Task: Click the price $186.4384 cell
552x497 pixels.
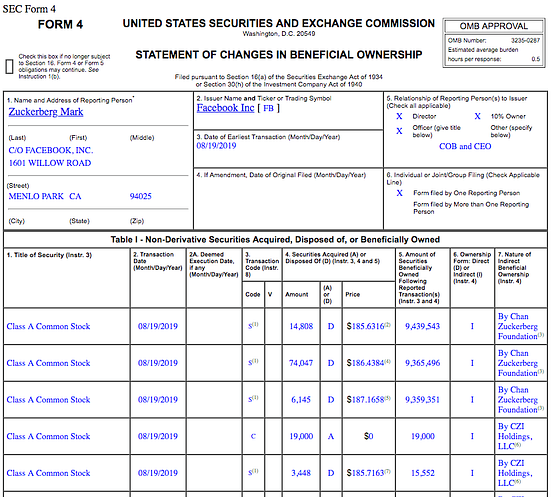Action: (369, 363)
